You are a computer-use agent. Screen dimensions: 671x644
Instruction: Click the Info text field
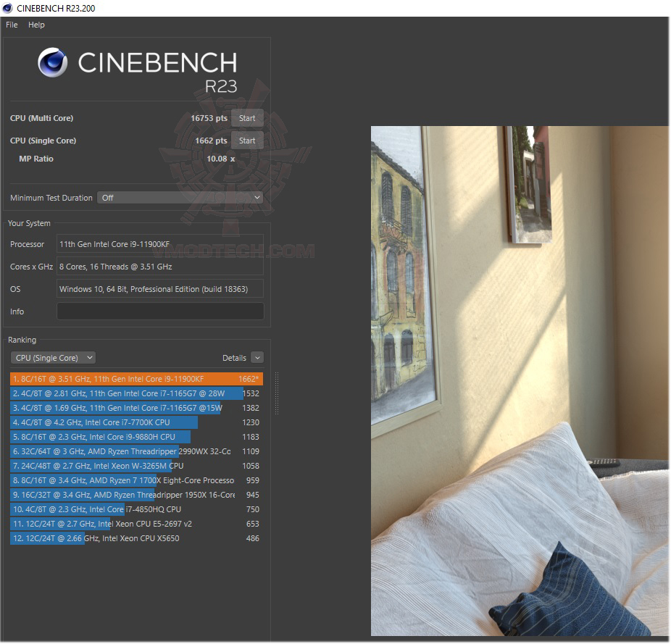[160, 311]
